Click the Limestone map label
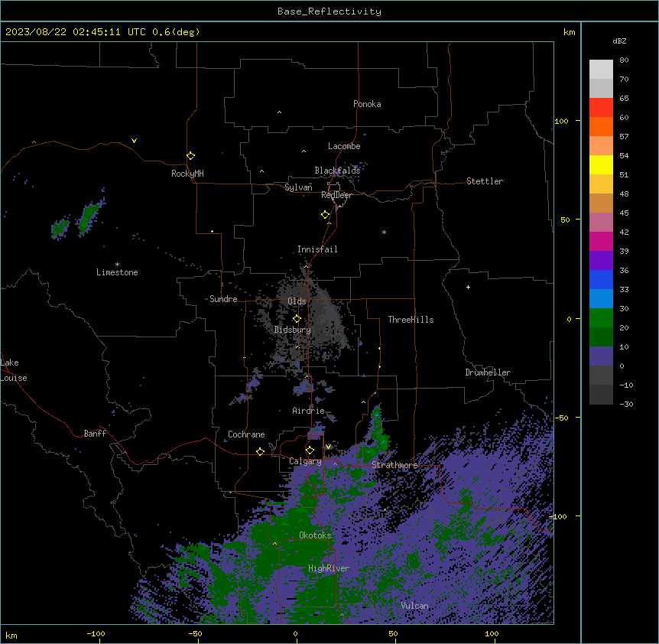The height and width of the screenshot is (644, 659). tap(117, 272)
